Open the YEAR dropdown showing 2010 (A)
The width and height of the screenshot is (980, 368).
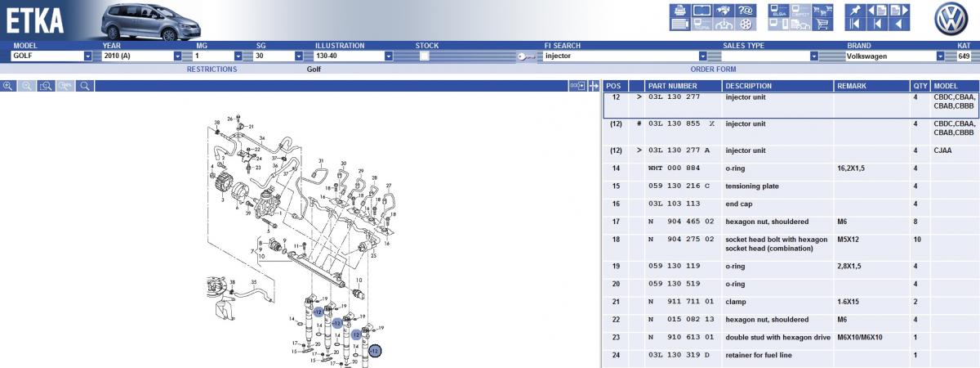[x=142, y=56]
